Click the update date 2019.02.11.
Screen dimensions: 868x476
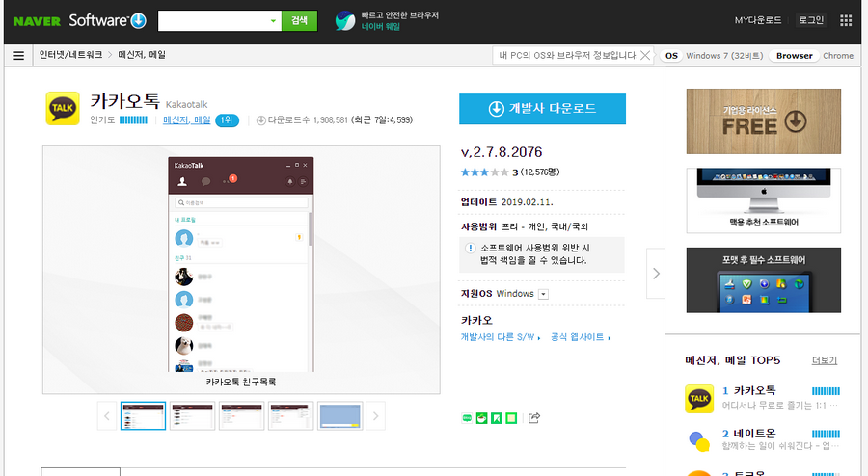coord(527,202)
